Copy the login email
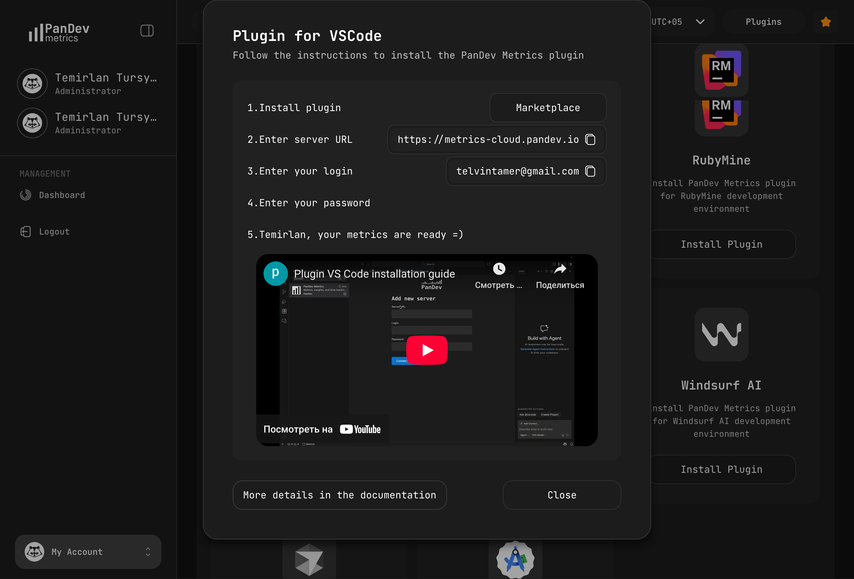Viewport: 854px width, 579px height. point(590,171)
